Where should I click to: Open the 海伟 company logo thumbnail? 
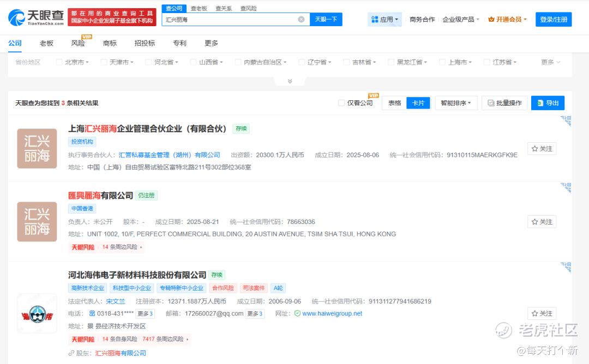[x=37, y=314]
